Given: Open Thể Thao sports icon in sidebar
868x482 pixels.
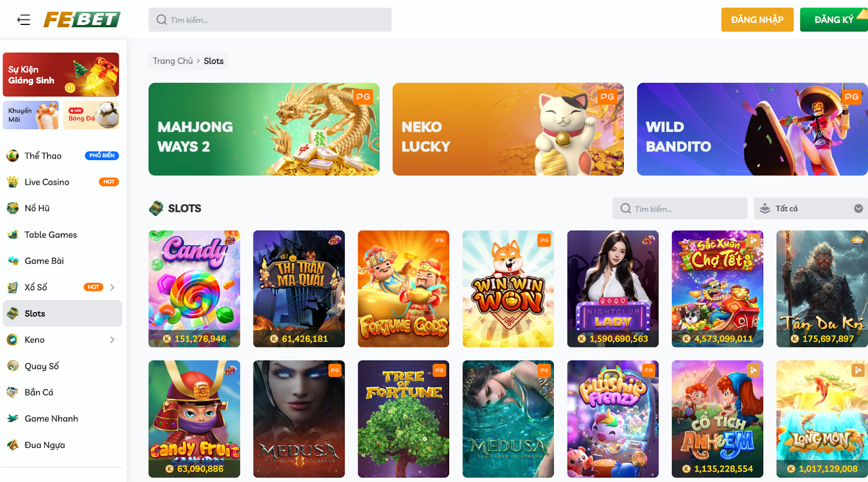Looking at the screenshot, I should point(12,156).
